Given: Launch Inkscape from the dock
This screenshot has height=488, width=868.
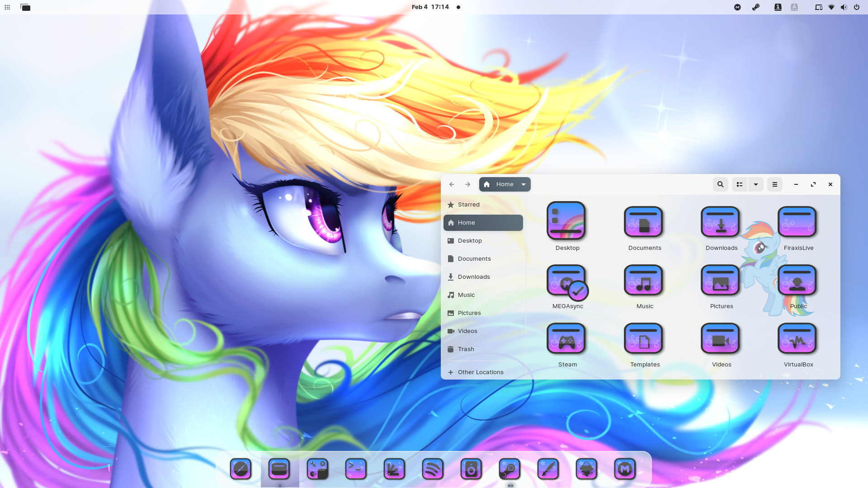Looking at the screenshot, I should tap(586, 469).
